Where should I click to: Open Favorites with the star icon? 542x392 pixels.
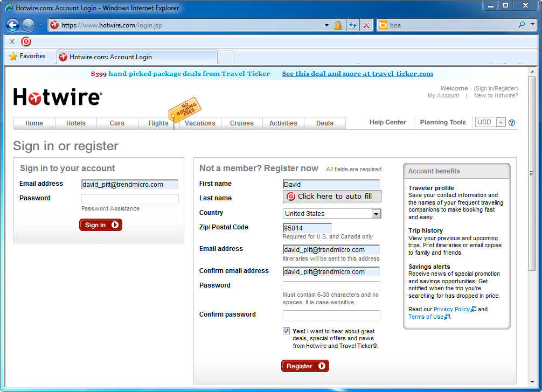pyautogui.click(x=13, y=56)
